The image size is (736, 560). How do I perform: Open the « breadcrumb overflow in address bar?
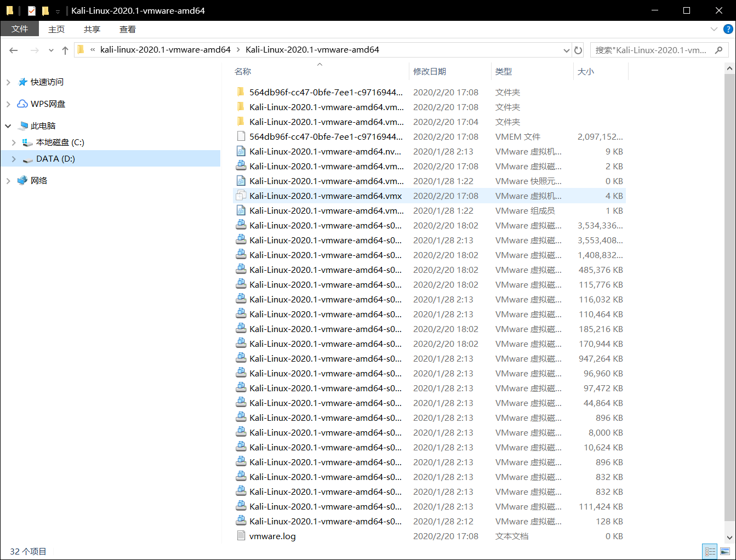pyautogui.click(x=93, y=50)
